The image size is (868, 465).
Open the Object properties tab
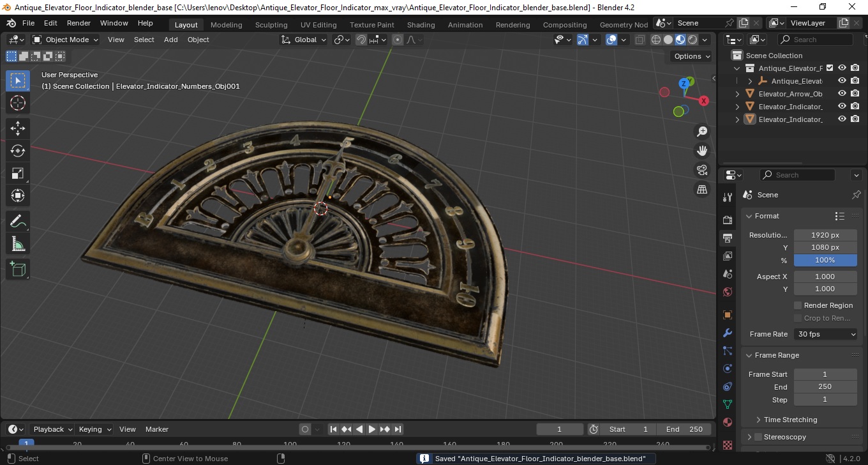point(727,315)
